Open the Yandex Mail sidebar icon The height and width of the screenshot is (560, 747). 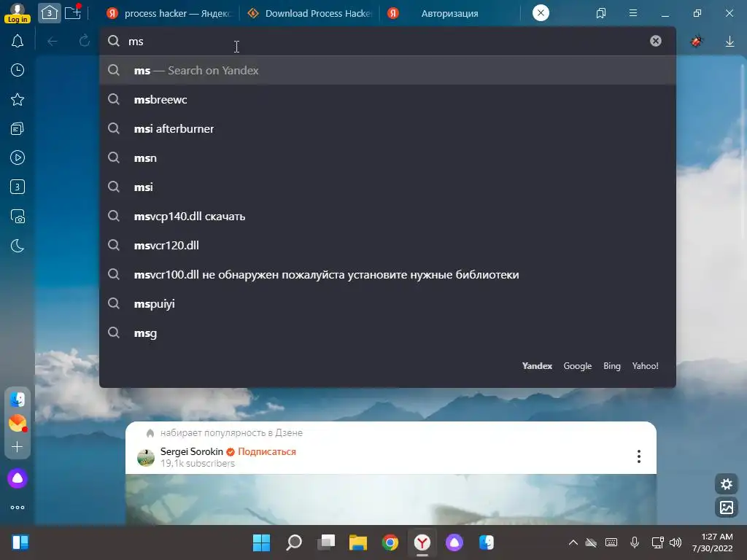click(x=18, y=423)
